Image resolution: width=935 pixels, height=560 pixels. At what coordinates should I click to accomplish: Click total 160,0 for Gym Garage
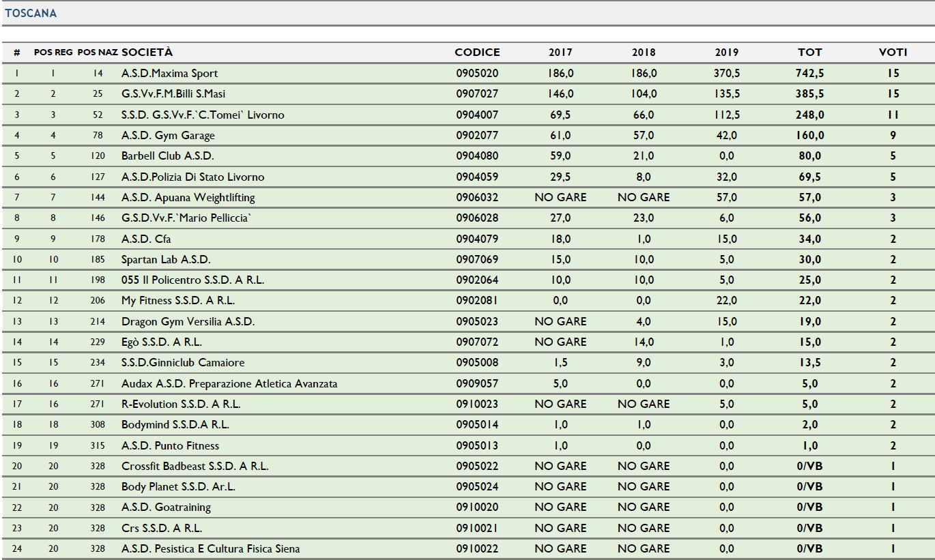810,135
